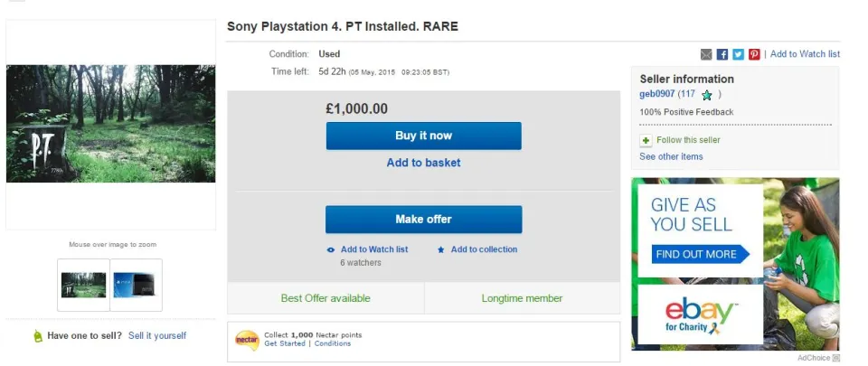Click the Nectar points logo
The height and width of the screenshot is (366, 868).
(247, 340)
